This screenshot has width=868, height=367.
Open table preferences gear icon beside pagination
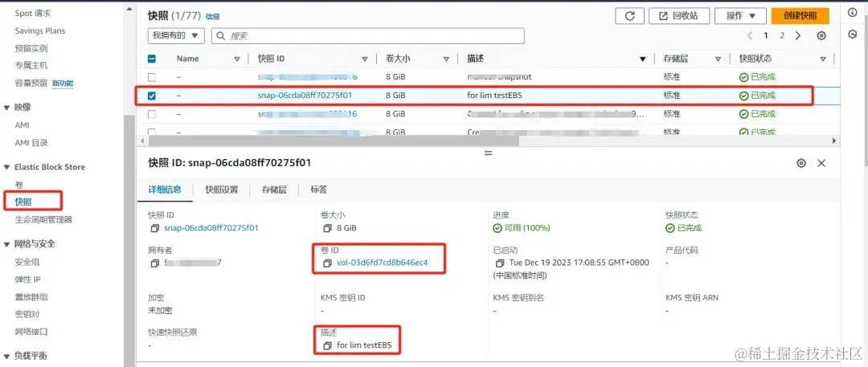pyautogui.click(x=821, y=36)
